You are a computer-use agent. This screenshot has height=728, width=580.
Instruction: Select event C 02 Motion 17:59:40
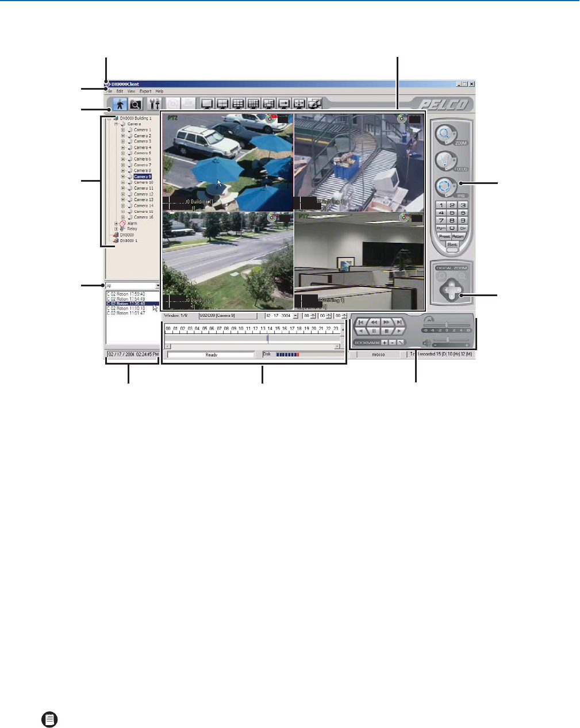coord(126,294)
